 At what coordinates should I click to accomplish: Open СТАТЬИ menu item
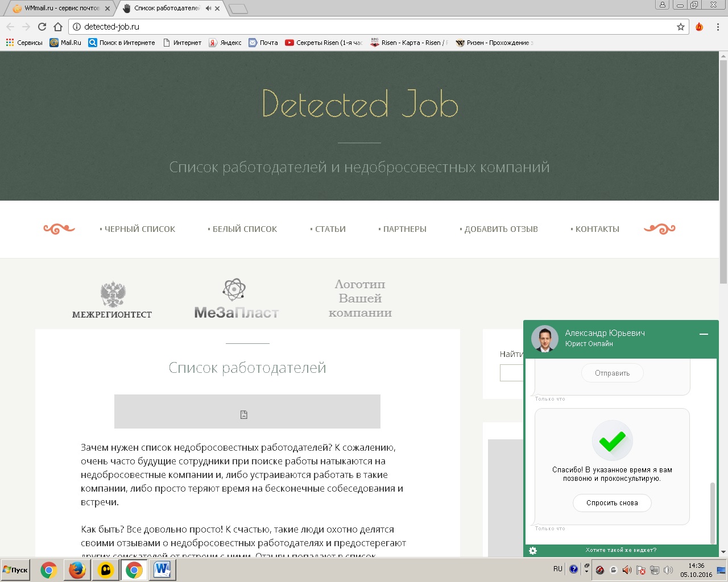click(x=328, y=229)
